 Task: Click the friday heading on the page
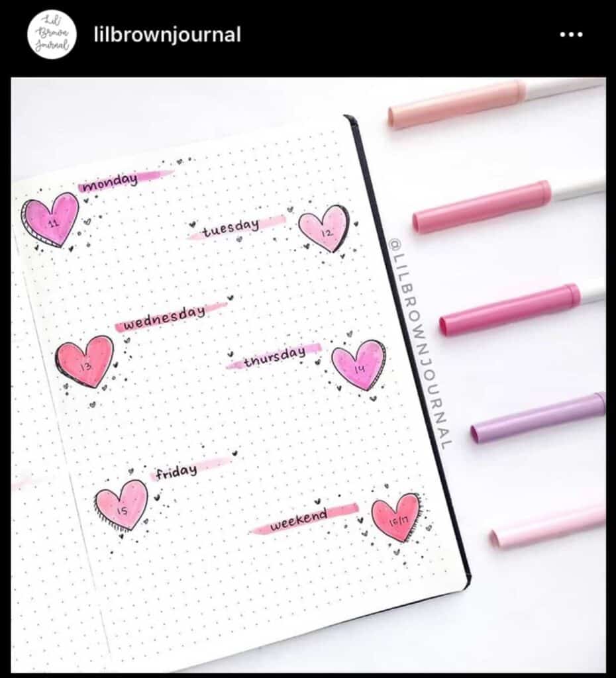point(176,472)
